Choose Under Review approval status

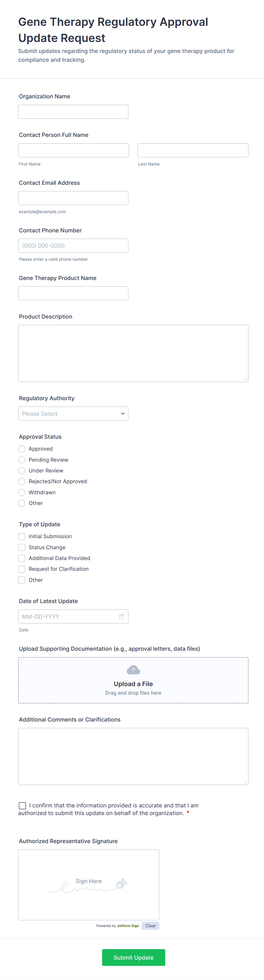(x=22, y=471)
